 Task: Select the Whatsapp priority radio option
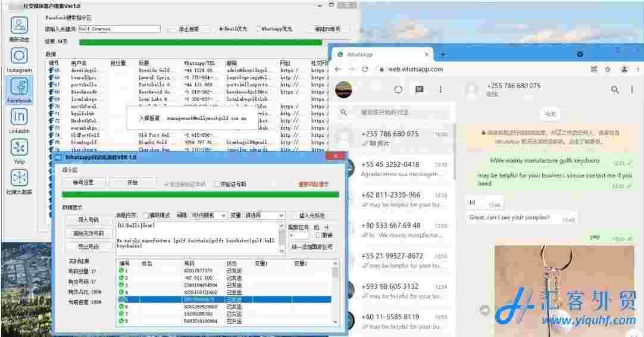coord(260,29)
